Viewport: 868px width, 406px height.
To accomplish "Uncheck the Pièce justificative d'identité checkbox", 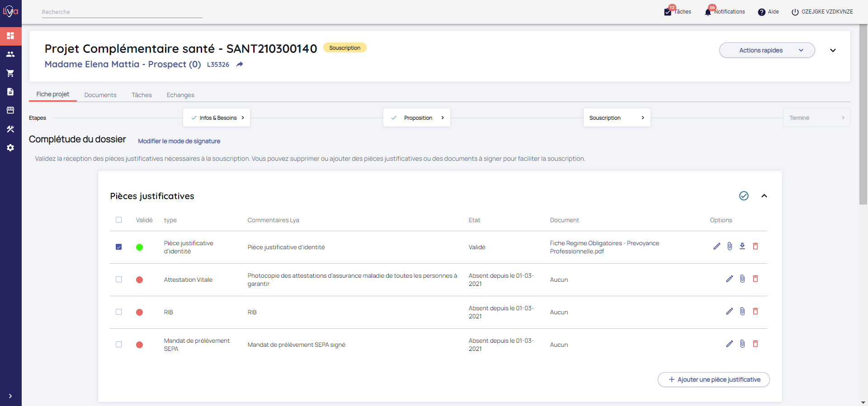I will click(118, 247).
